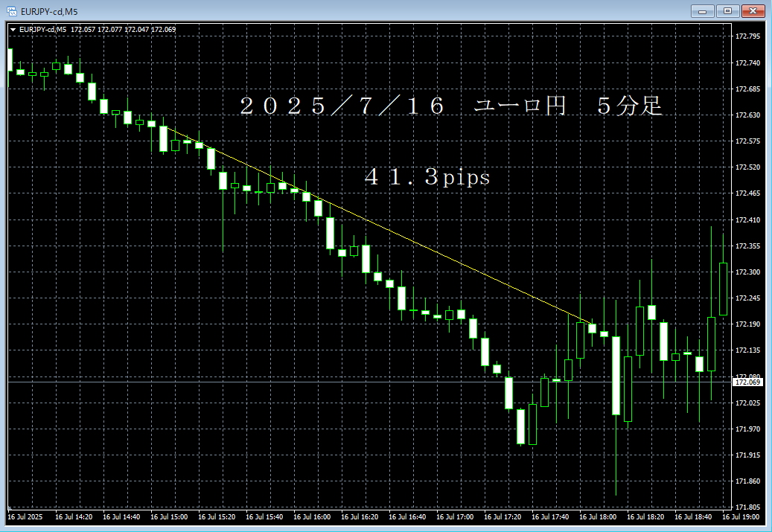Click the quote value 172.057 in data line
The height and width of the screenshot is (532, 772).
pos(84,30)
